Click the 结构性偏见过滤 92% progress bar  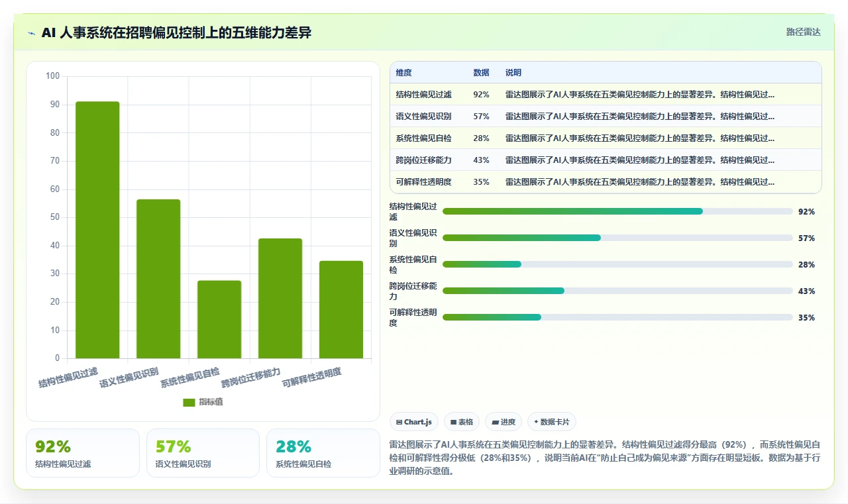pyautogui.click(x=617, y=211)
